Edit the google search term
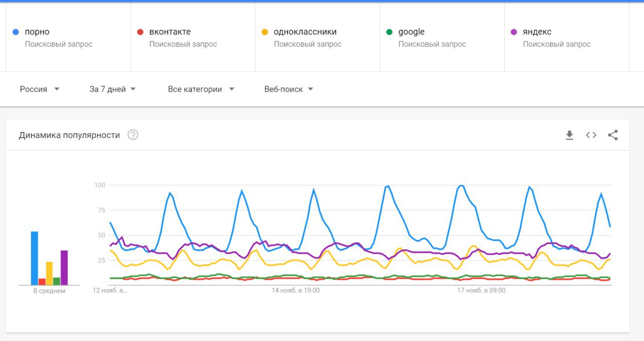 (442, 37)
